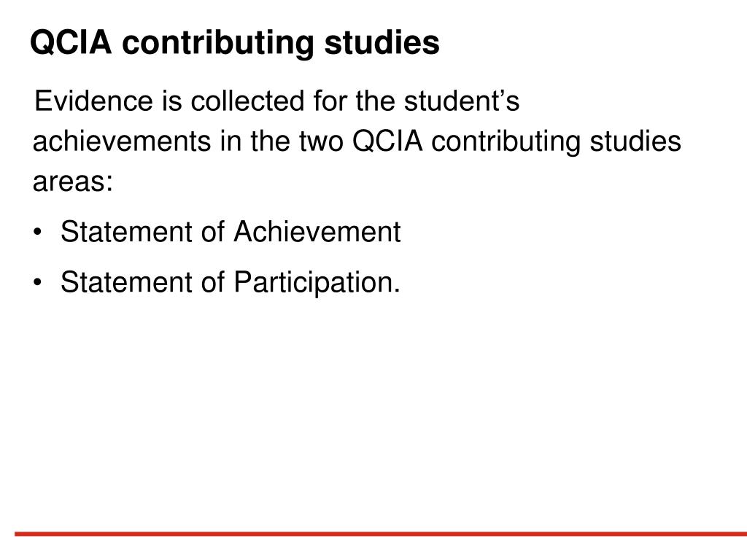747x560 pixels.
Task: Click "contributing studies" at the end of the second line
Action: [x=556, y=142]
